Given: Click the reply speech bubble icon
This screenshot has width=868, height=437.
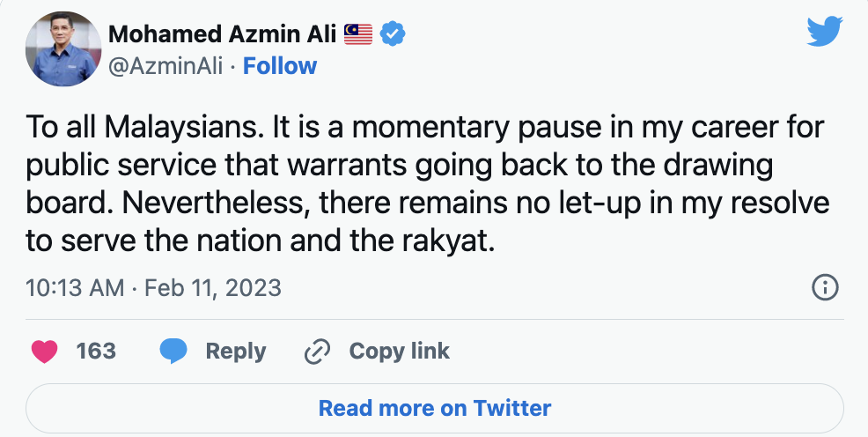Looking at the screenshot, I should 173,352.
